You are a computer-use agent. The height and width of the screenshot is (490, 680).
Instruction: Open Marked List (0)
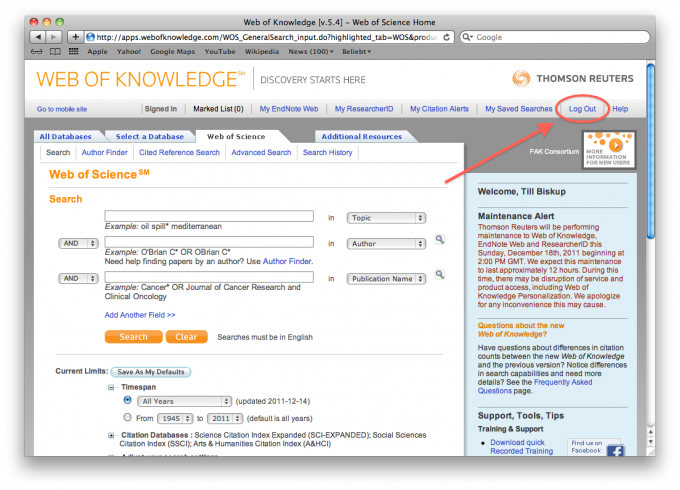click(x=218, y=109)
